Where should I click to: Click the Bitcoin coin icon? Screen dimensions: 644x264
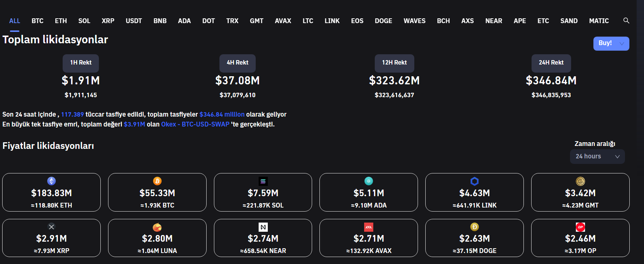pyautogui.click(x=157, y=181)
